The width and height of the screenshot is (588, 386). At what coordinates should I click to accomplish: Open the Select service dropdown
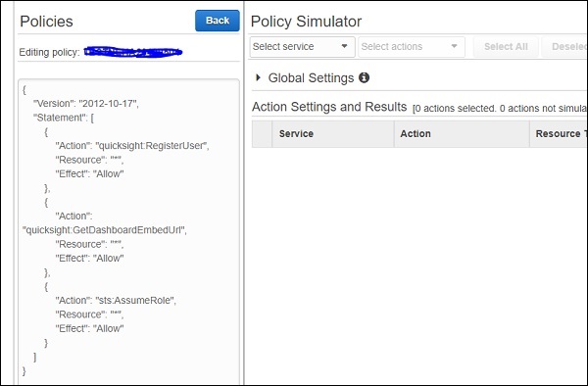[302, 47]
